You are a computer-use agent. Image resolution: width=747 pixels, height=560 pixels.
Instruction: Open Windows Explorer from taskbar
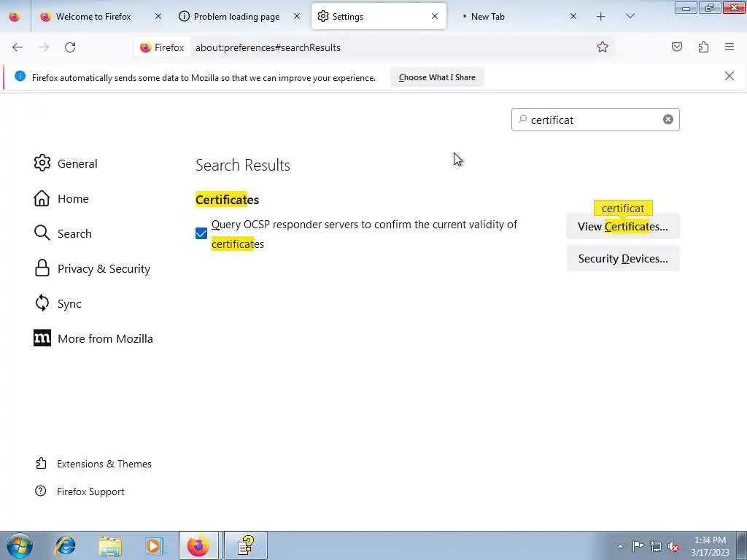click(x=110, y=545)
